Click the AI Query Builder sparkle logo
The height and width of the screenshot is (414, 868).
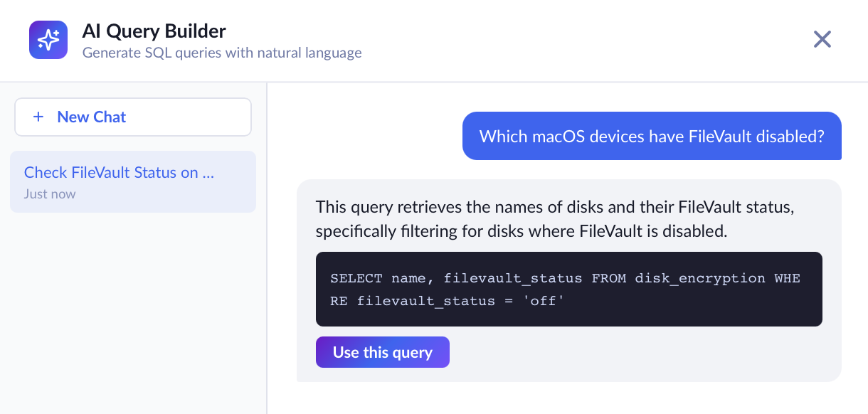pos(48,40)
